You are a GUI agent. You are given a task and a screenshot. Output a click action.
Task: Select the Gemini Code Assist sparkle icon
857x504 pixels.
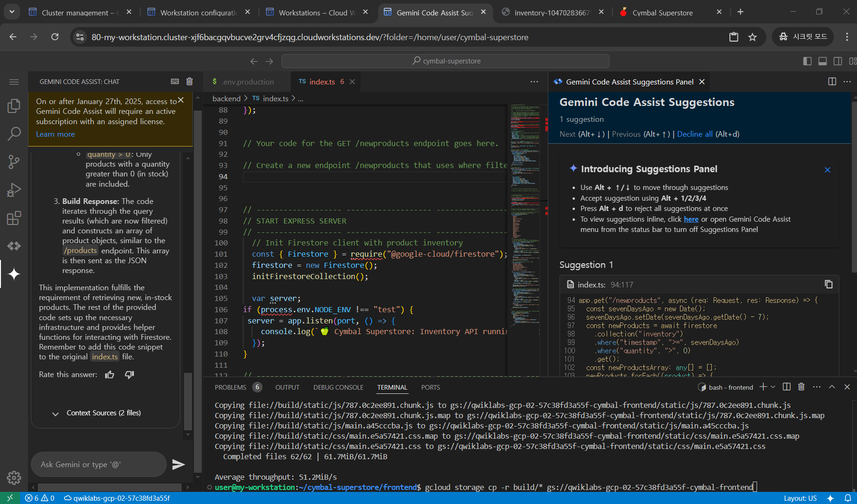coord(14,274)
